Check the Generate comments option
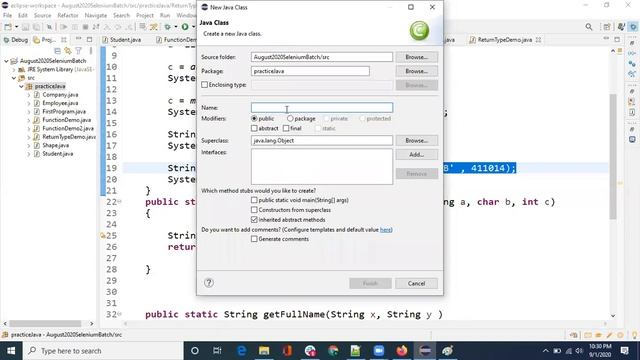 (254, 239)
